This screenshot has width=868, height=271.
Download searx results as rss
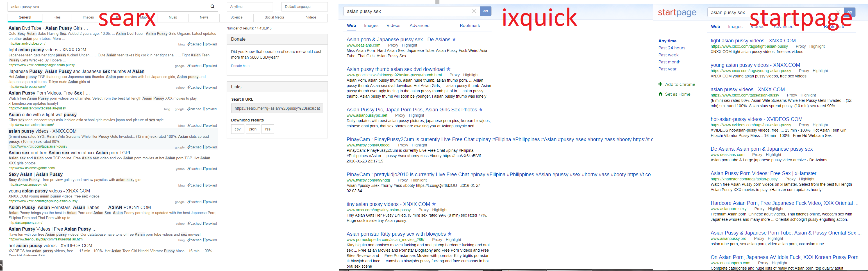point(268,129)
